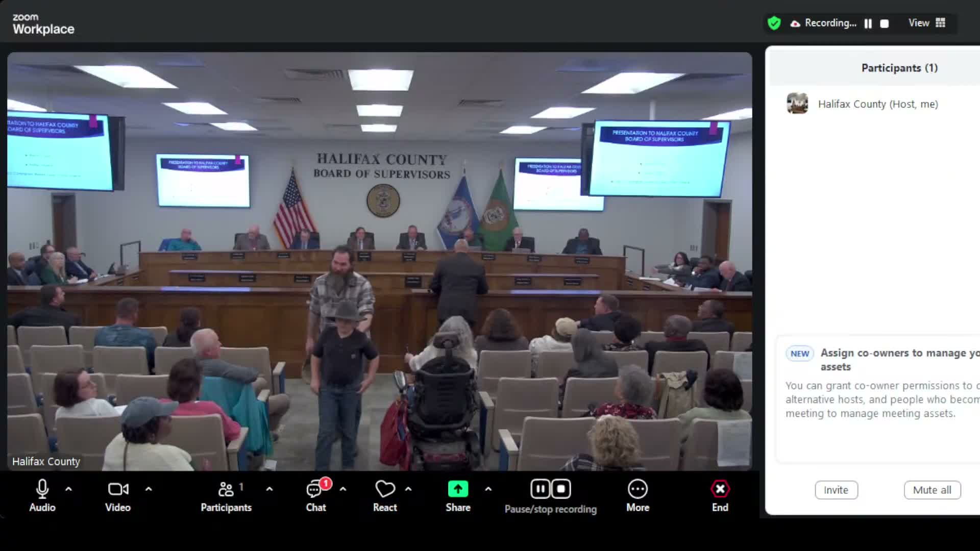This screenshot has width=980, height=551.
Task: Stop recording in bottom toolbar
Action: point(561,489)
